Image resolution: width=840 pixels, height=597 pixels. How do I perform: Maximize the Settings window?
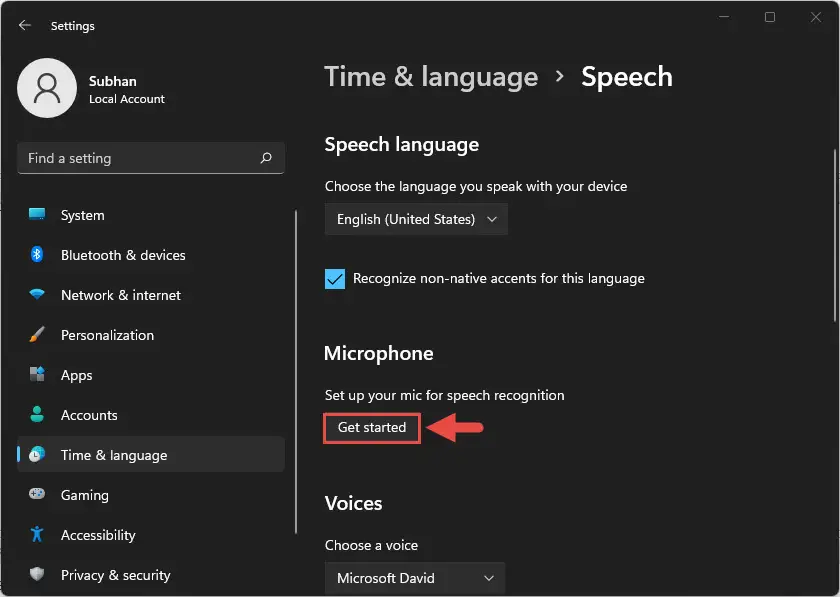[770, 17]
